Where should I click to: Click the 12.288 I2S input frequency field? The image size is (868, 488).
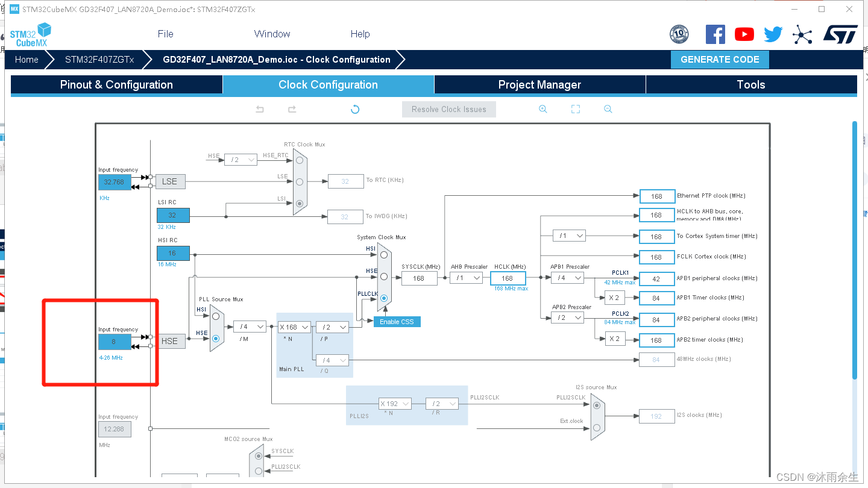115,429
